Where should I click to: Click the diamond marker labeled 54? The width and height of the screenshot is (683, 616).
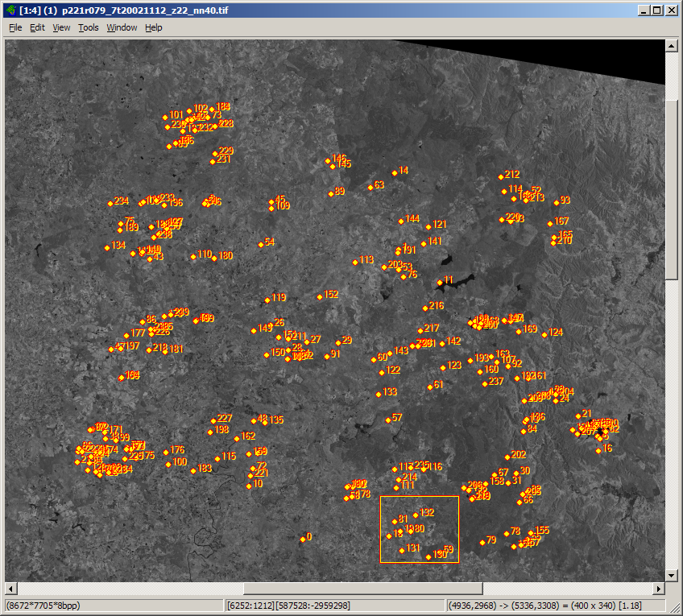tap(261, 244)
